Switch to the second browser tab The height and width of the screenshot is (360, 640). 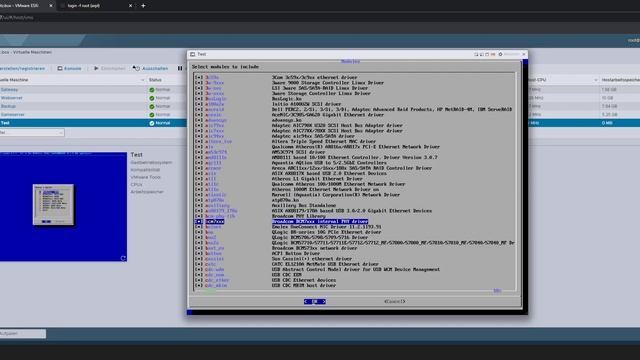coord(96,6)
